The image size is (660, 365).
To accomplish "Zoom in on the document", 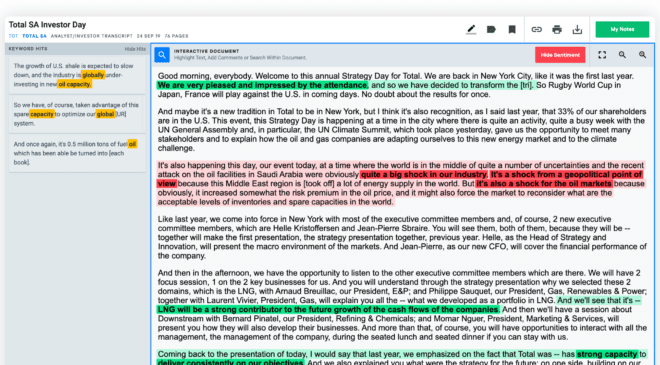I will tap(642, 55).
